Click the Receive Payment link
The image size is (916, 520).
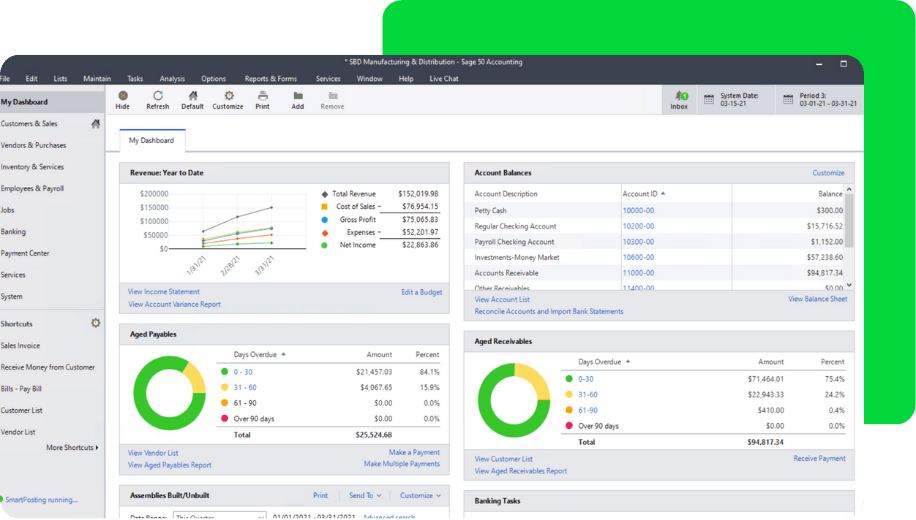[819, 459]
